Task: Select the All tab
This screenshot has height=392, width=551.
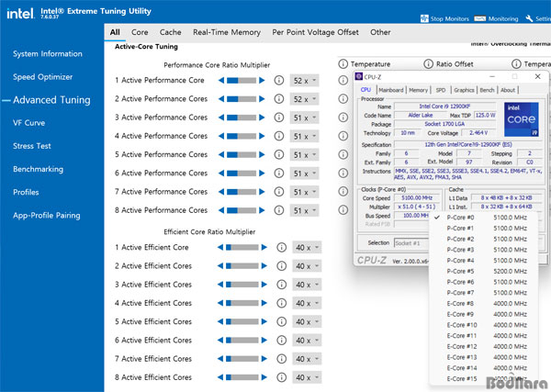Action: point(115,32)
